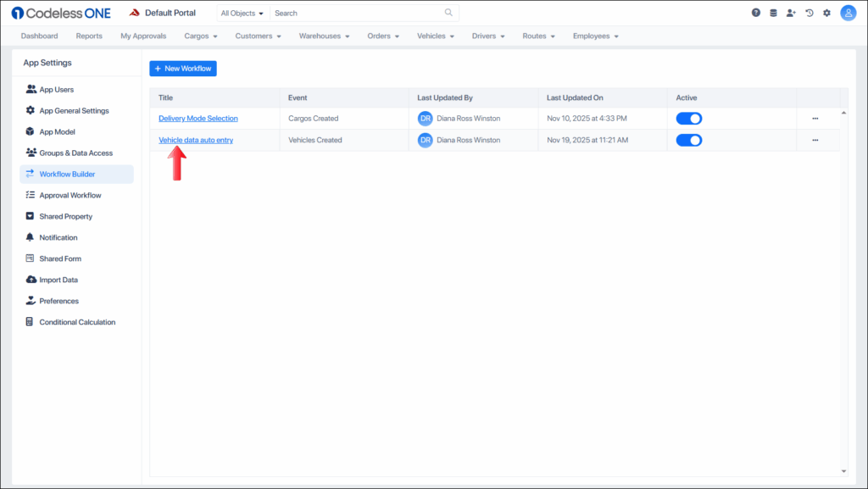Screen dimensions: 868x489
Task: Disable the Active toggle for Vehicle data auto entry
Action: click(688, 140)
